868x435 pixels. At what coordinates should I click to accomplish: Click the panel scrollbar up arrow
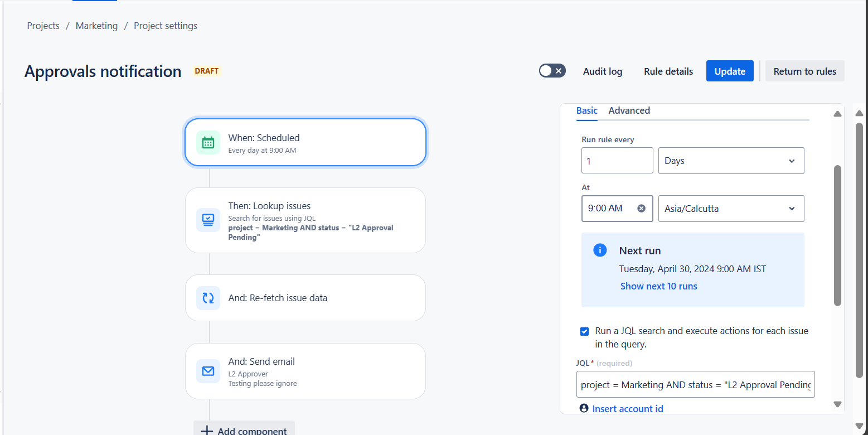837,114
